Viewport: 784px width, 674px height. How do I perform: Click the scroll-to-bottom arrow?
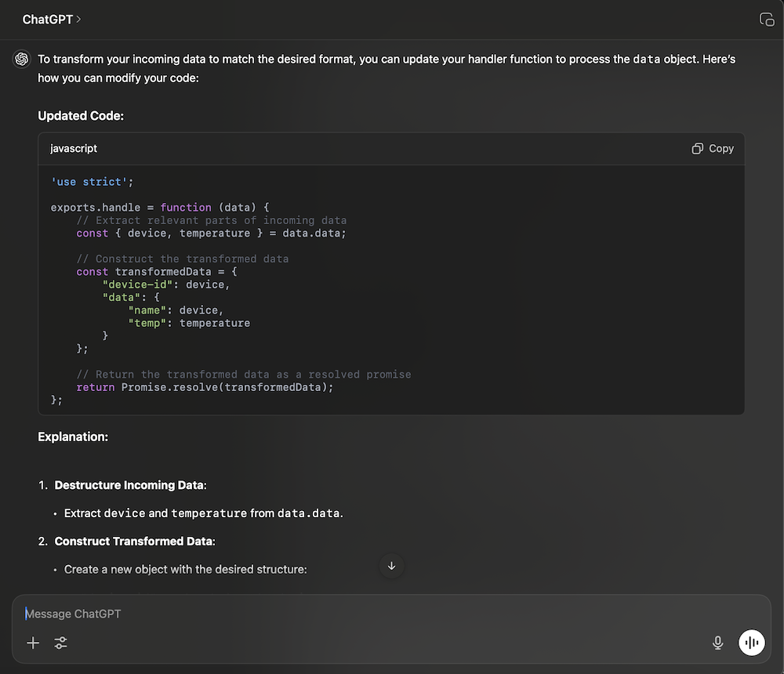click(x=391, y=566)
